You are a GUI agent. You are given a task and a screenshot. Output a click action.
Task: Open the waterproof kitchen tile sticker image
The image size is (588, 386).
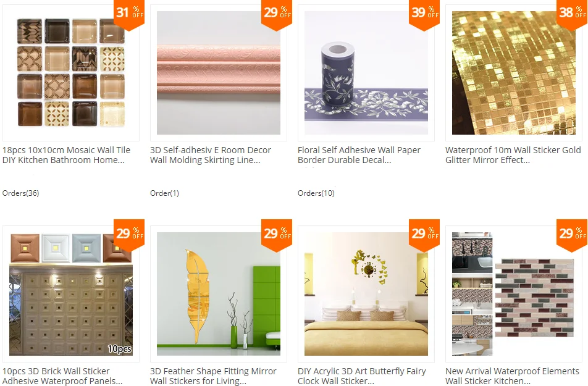[x=514, y=294]
